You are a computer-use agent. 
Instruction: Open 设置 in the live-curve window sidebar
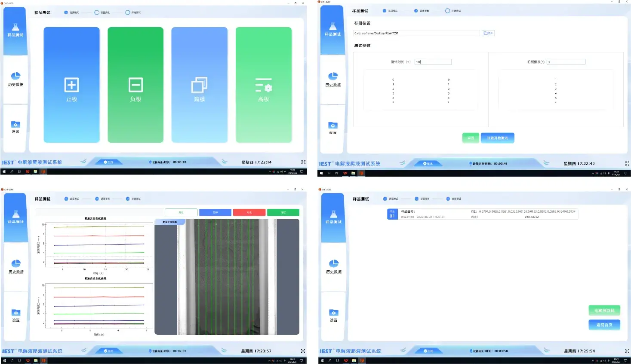[16, 315]
